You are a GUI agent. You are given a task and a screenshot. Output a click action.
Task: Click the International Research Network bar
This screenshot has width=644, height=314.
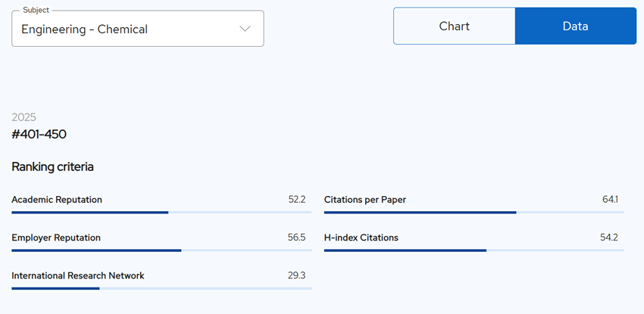click(x=161, y=288)
